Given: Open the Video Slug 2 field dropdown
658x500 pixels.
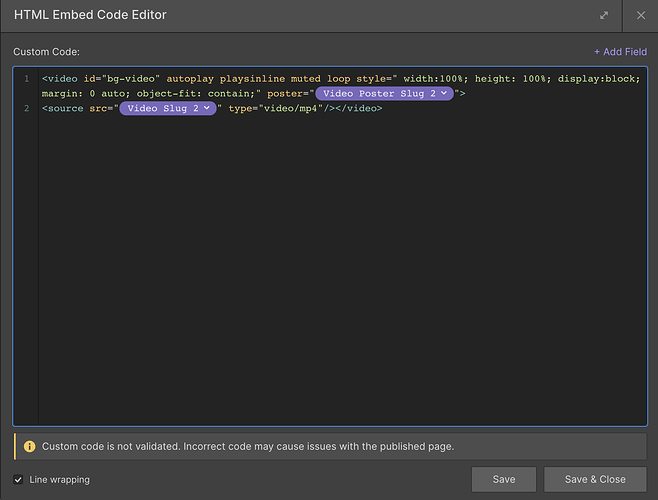Looking at the screenshot, I should coord(168,108).
